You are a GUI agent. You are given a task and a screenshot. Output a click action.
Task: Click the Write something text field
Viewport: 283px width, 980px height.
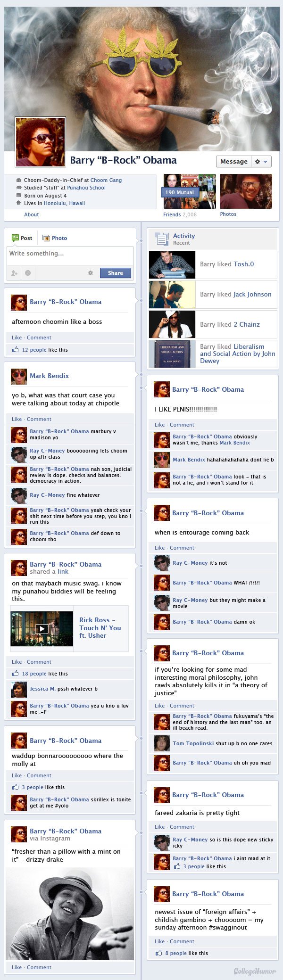[x=70, y=255]
